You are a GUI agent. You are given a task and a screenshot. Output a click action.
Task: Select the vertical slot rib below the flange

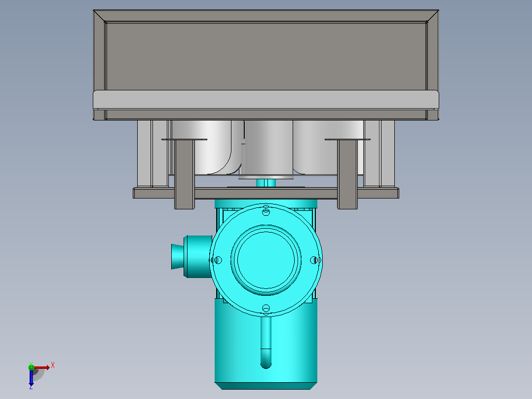pyautogui.click(x=266, y=342)
